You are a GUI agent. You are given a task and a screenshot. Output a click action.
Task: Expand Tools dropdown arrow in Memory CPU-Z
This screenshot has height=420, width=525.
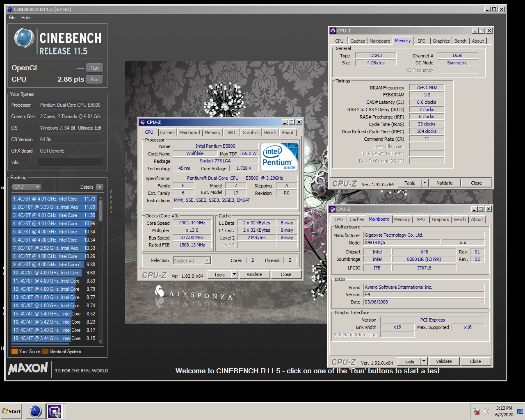(x=425, y=183)
